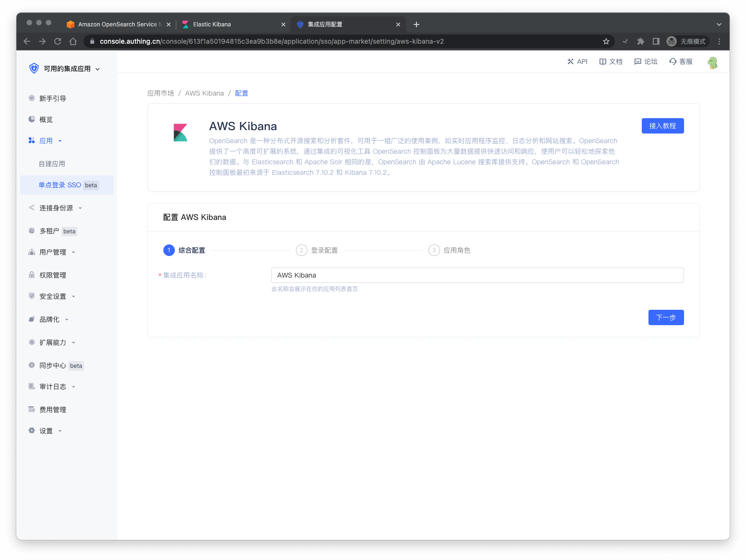The width and height of the screenshot is (746, 560).
Task: Bookmark page with star icon
Action: tap(606, 41)
